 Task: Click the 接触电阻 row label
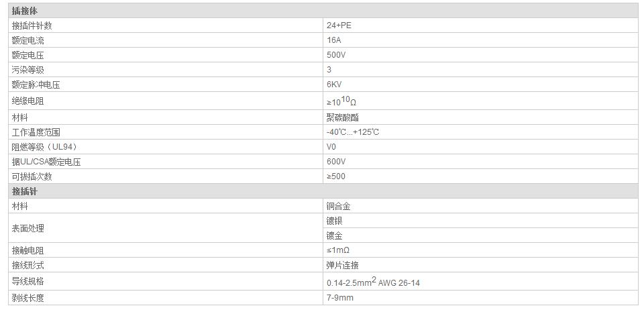coord(28,250)
